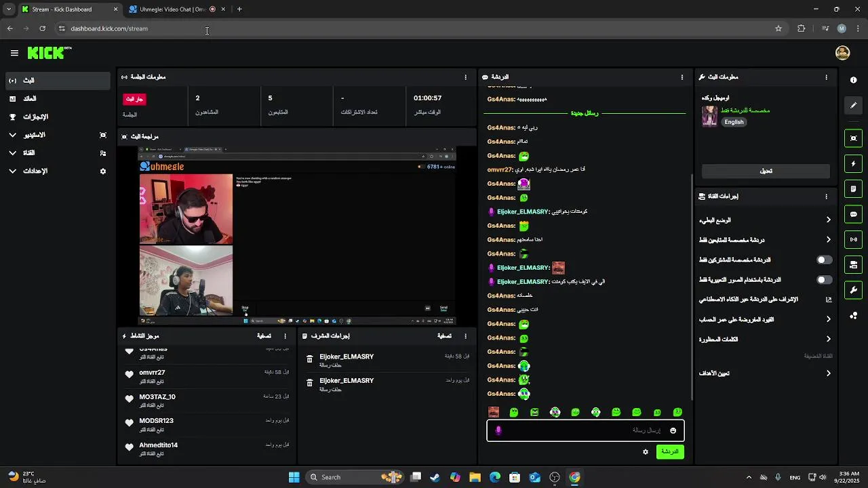This screenshot has width=868, height=488.
Task: Expand followers-only chat chevron
Action: (x=828, y=239)
